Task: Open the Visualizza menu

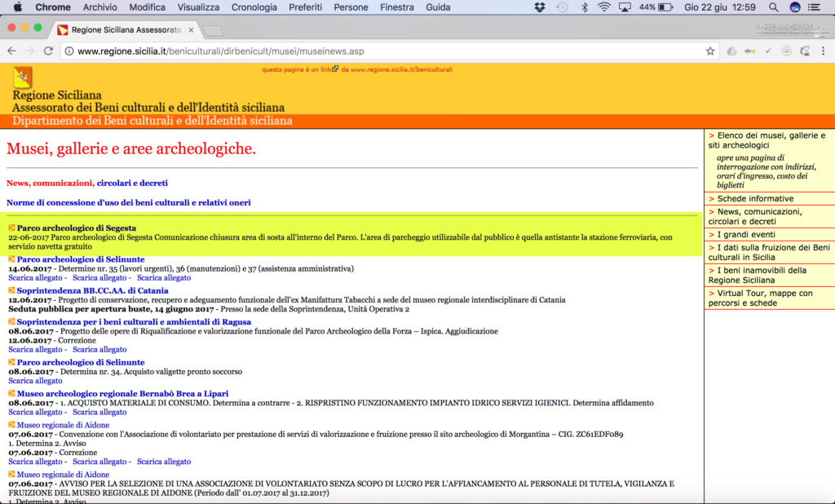Action: [x=198, y=7]
